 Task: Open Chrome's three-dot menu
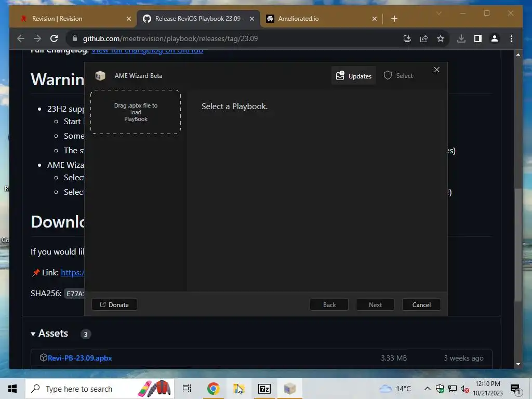pyautogui.click(x=511, y=38)
